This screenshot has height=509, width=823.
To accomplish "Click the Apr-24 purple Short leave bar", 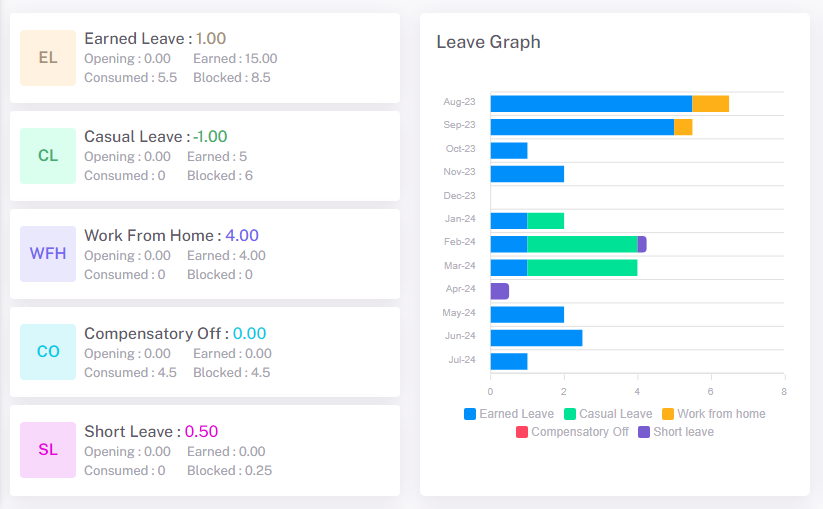I will pyautogui.click(x=499, y=291).
